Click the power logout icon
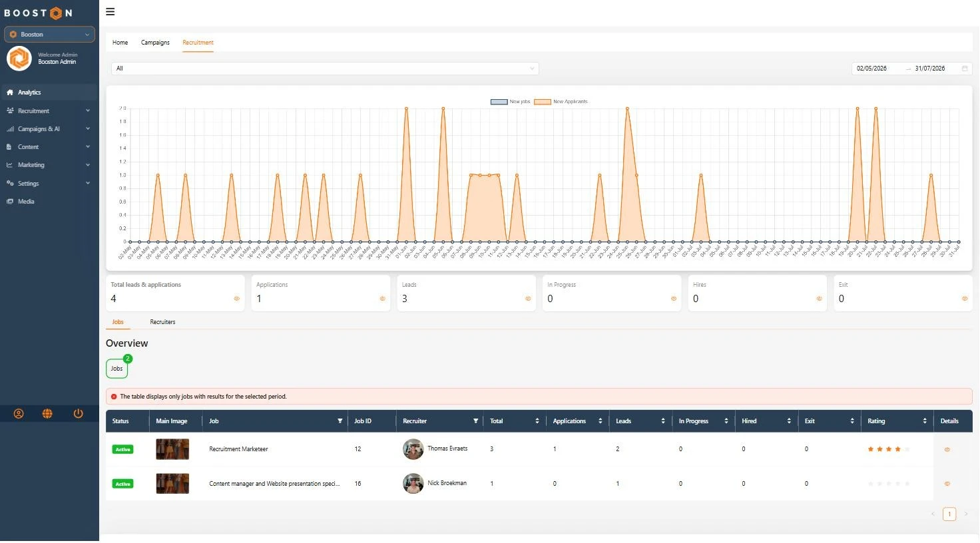This screenshot has width=980, height=543. click(x=78, y=414)
